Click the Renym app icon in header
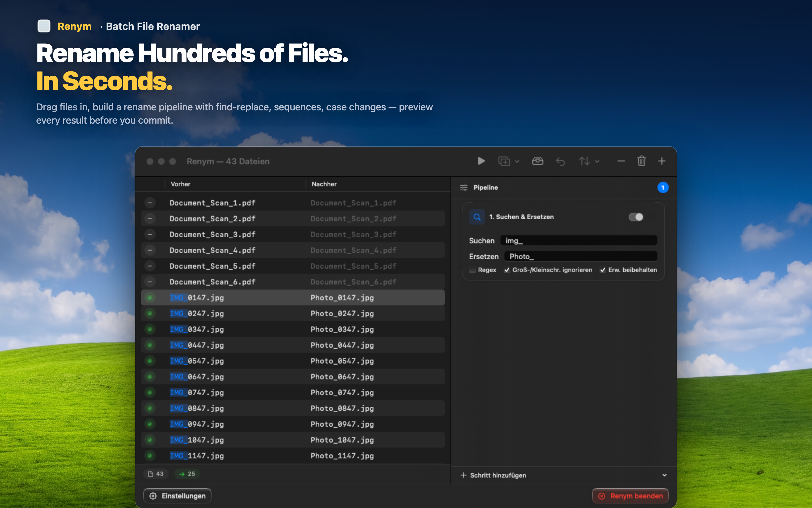Image resolution: width=812 pixels, height=508 pixels. point(44,26)
